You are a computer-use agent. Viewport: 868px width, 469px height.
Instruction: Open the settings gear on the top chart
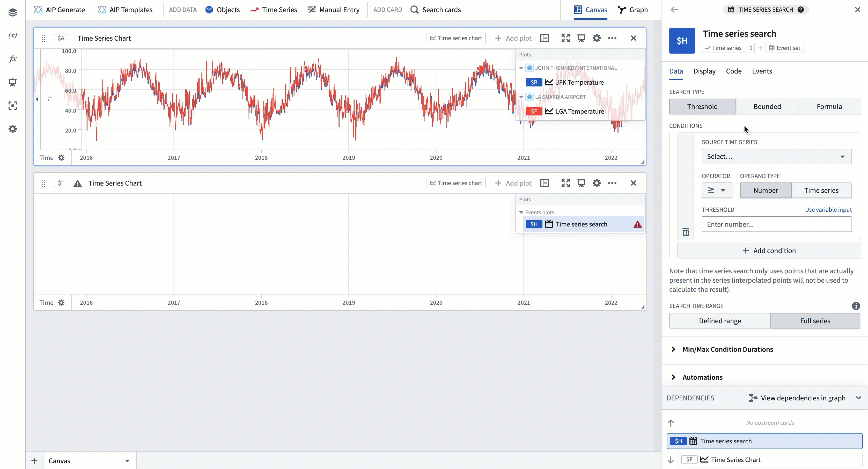(x=597, y=38)
